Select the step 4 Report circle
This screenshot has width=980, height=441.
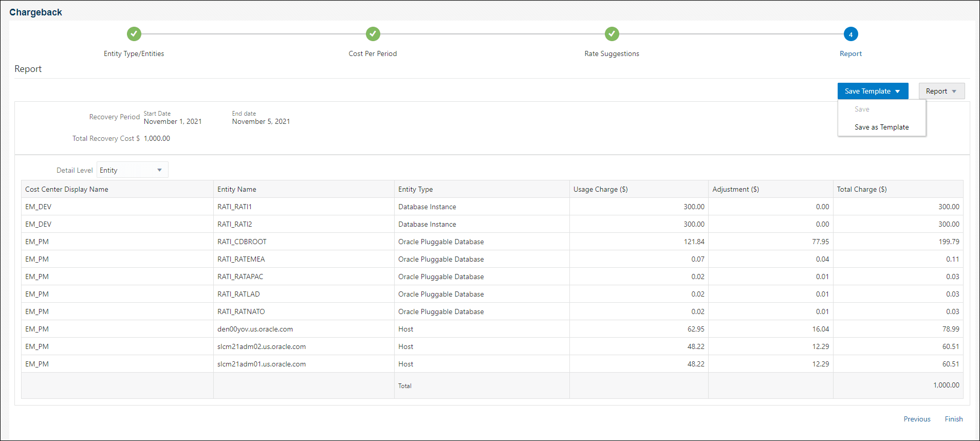[850, 34]
